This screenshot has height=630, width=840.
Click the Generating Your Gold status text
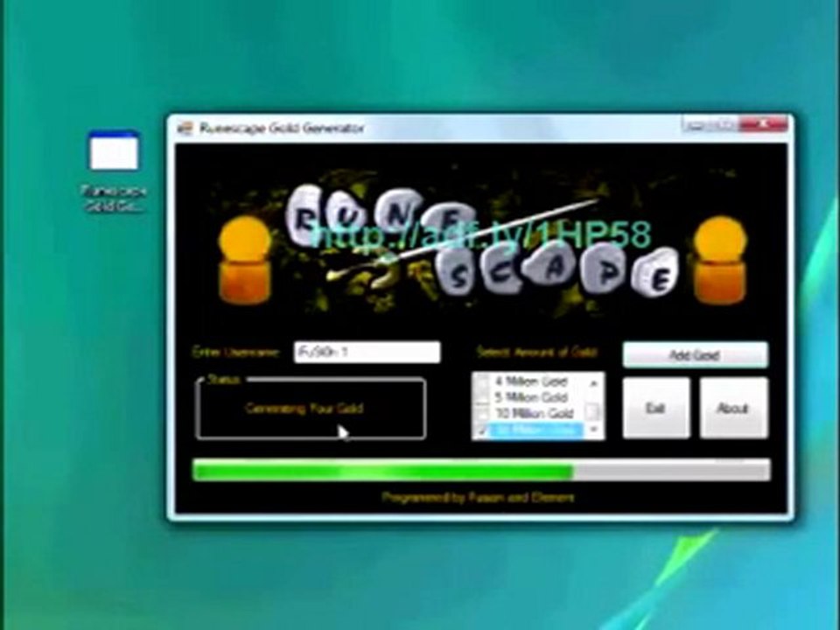click(x=304, y=409)
